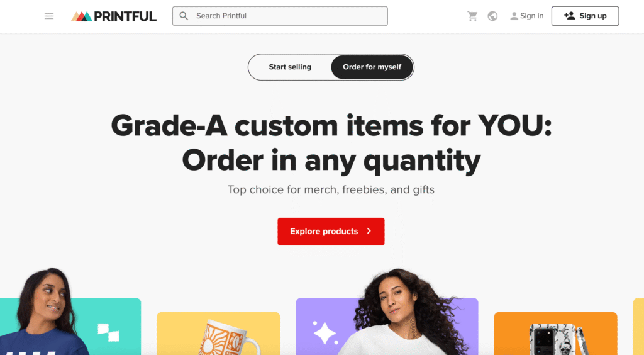Select the teal card with blue shirt model
Image resolution: width=644 pixels, height=355 pixels.
(70, 326)
